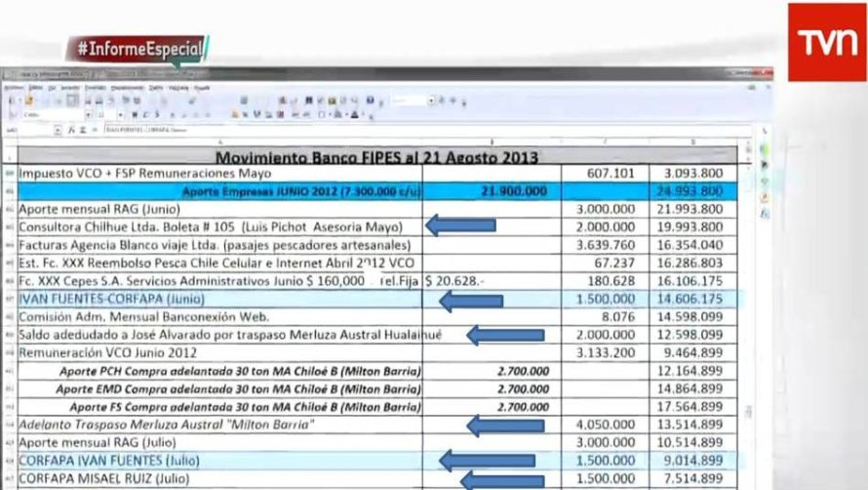This screenshot has height=490, width=868.
Task: Select the amount 21.900.000
Action: pos(492,191)
